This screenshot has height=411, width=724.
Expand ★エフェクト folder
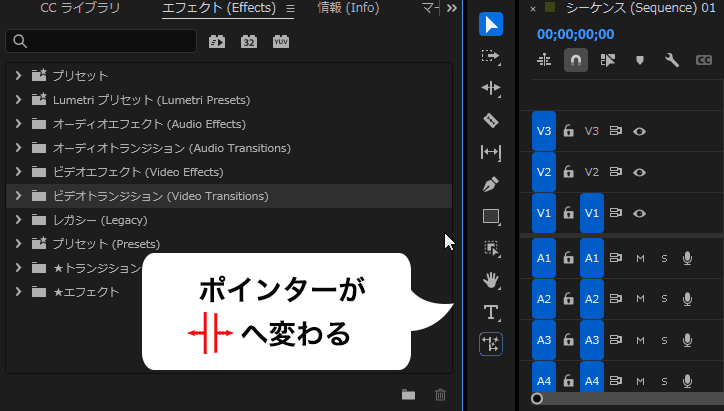click(18, 291)
